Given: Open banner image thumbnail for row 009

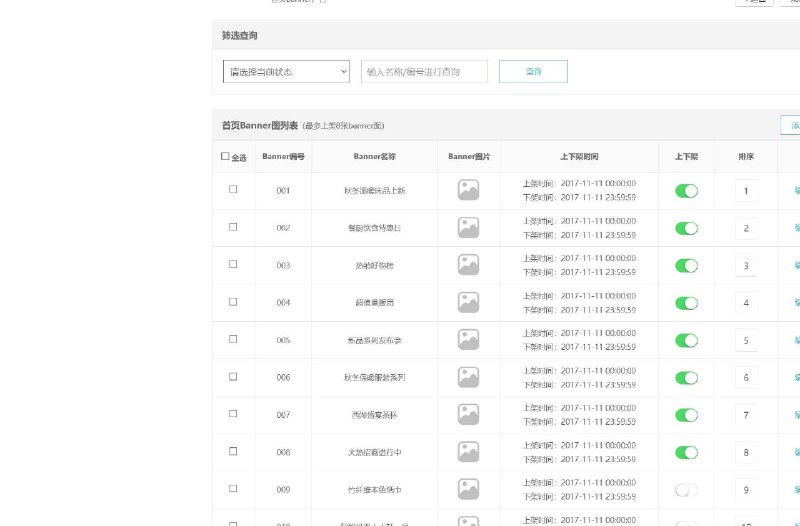Looking at the screenshot, I should 468,489.
